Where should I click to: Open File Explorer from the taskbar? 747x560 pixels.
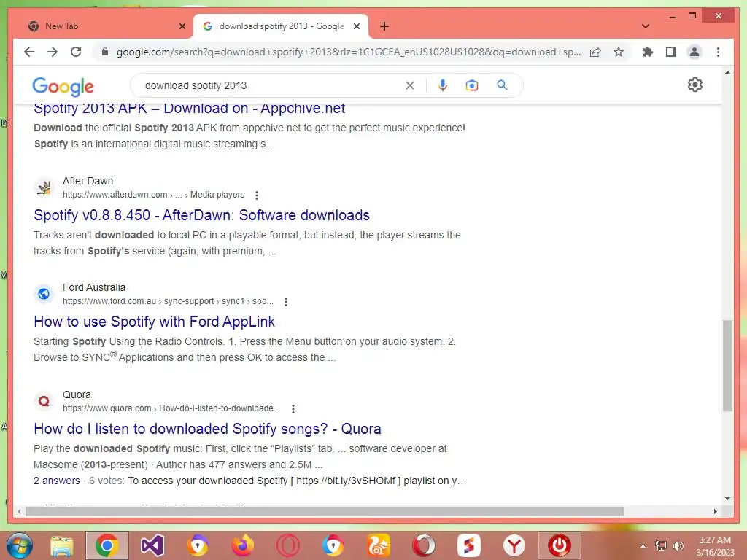click(x=62, y=545)
